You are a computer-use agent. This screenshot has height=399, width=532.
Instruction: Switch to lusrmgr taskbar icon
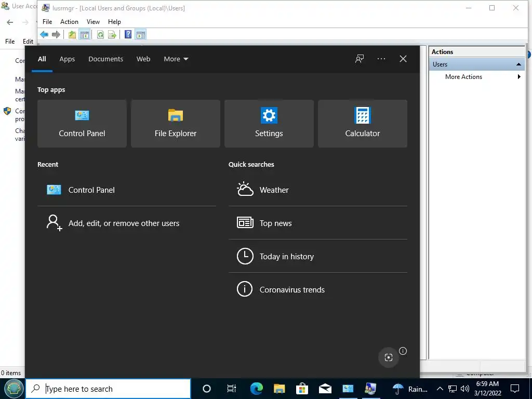coord(371,389)
